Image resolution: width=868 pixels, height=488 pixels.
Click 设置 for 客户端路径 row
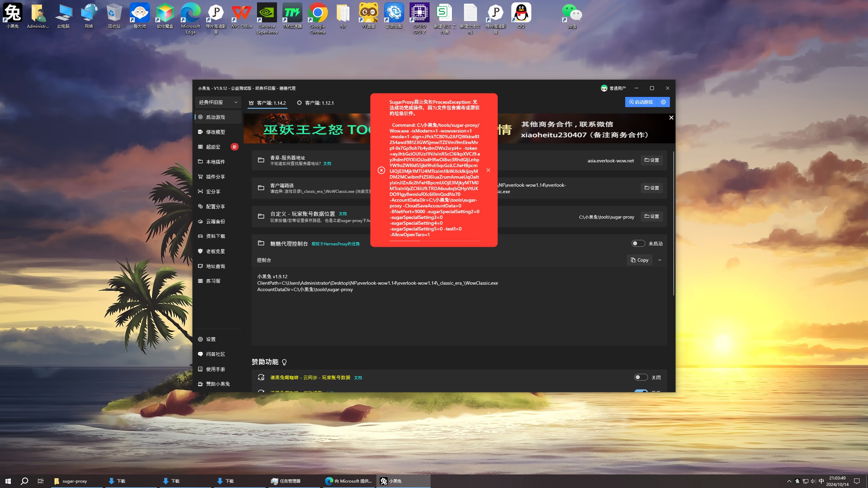coord(652,188)
